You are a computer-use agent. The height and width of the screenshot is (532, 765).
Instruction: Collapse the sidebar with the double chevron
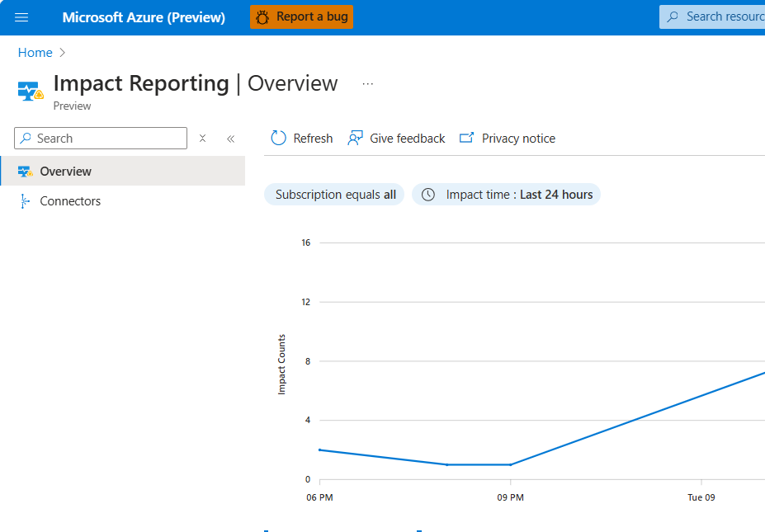coord(229,138)
